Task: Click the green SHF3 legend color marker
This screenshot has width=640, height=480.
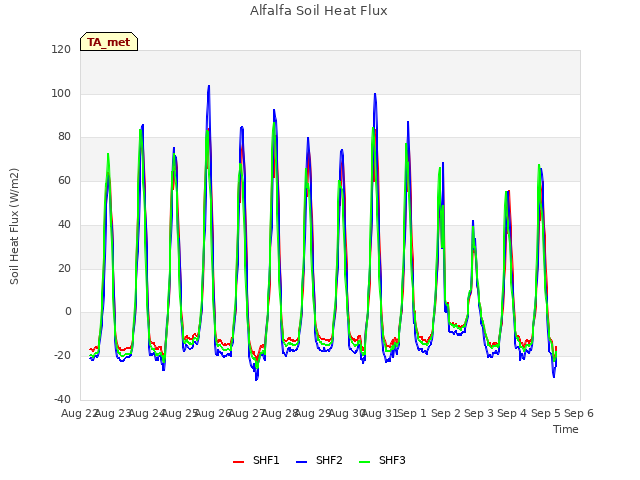Action: click(364, 462)
